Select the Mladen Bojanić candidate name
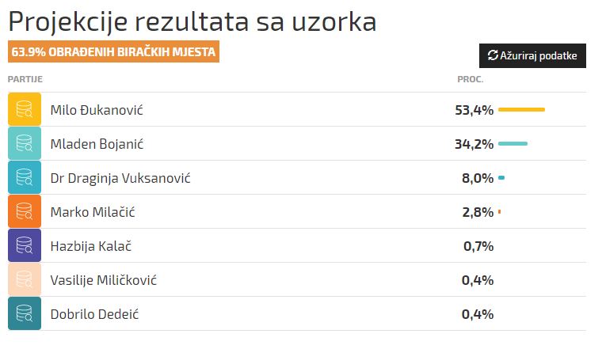606x364 pixels. [97, 144]
